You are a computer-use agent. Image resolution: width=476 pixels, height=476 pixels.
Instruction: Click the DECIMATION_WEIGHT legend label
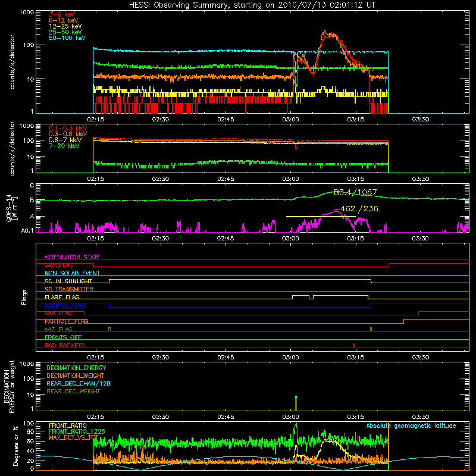pos(76,375)
